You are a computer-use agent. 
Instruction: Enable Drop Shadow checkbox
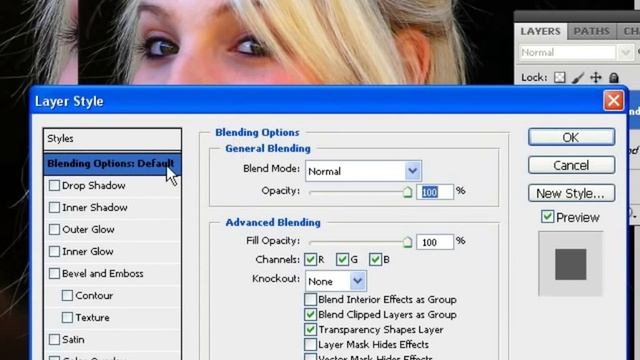54,186
